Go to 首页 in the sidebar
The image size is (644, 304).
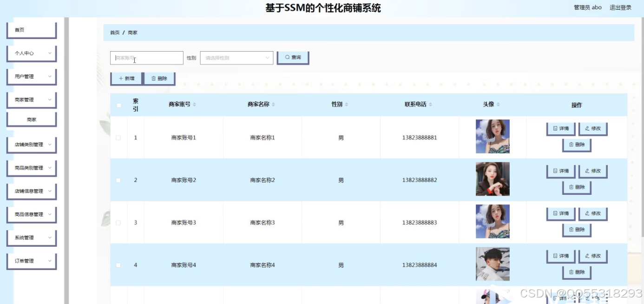[32, 30]
